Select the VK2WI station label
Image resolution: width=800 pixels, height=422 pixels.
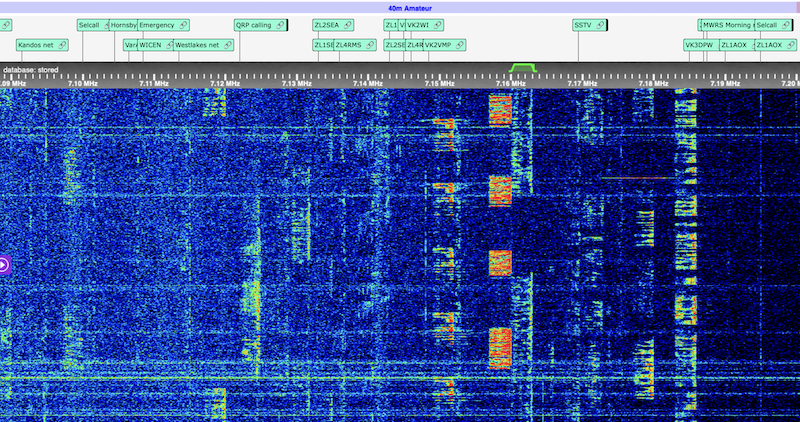419,25
